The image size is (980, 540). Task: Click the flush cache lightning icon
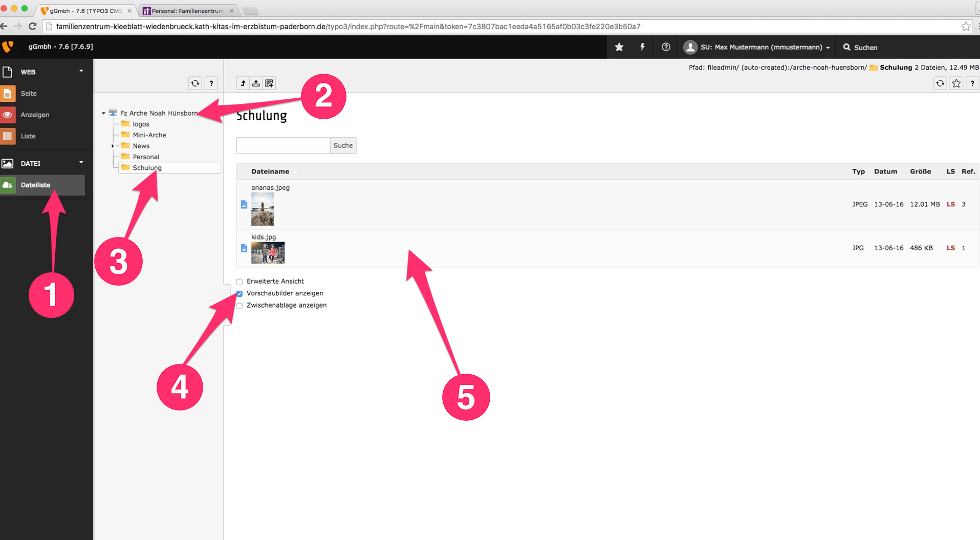pos(642,47)
